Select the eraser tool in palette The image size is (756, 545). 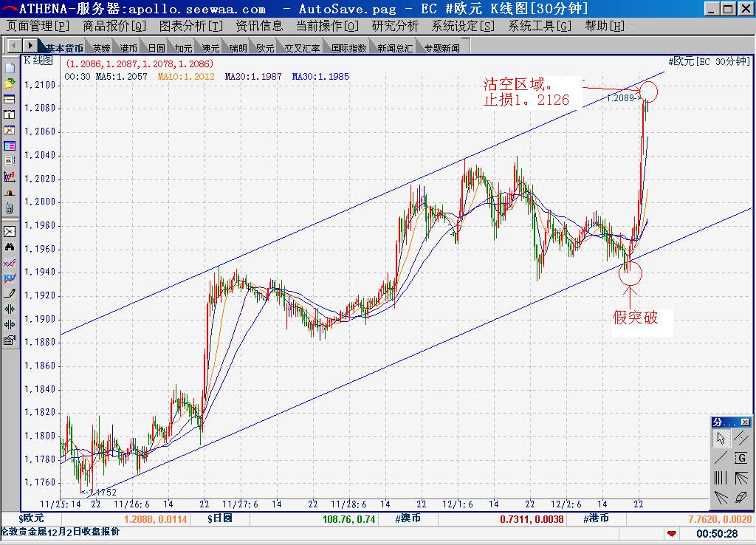(x=741, y=498)
